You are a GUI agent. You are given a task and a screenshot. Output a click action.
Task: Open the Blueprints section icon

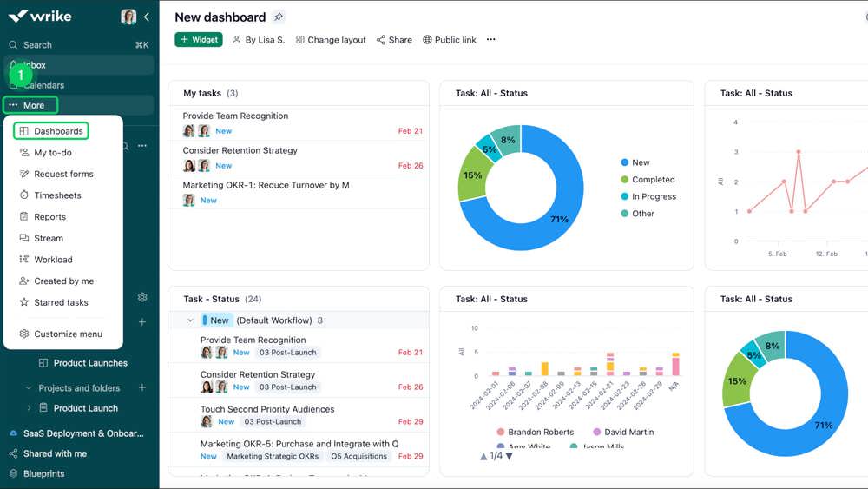click(13, 473)
